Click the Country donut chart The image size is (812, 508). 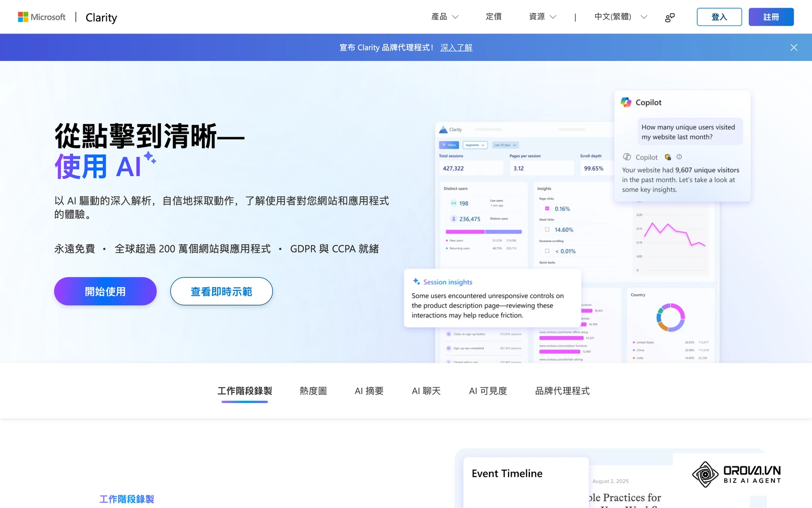pyautogui.click(x=670, y=317)
